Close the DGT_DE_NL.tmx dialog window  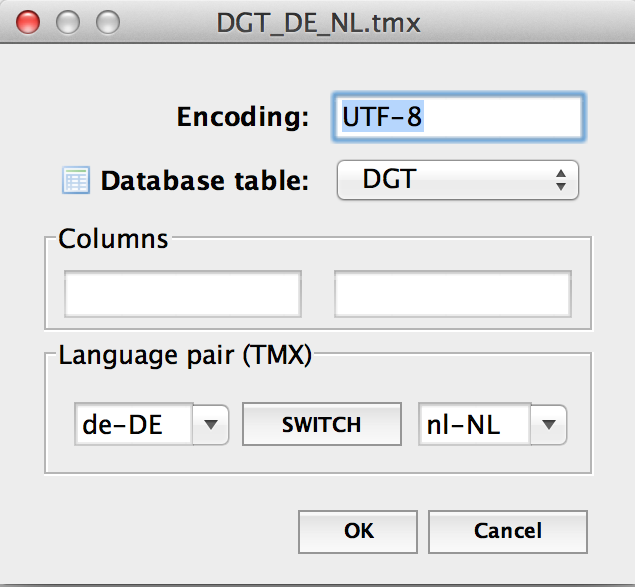point(30,23)
